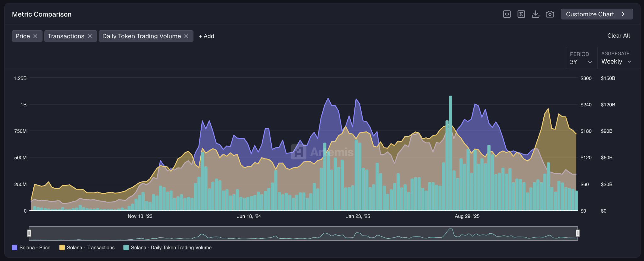644x261 pixels.
Task: Click the $150B volume axis value
Action: point(608,78)
